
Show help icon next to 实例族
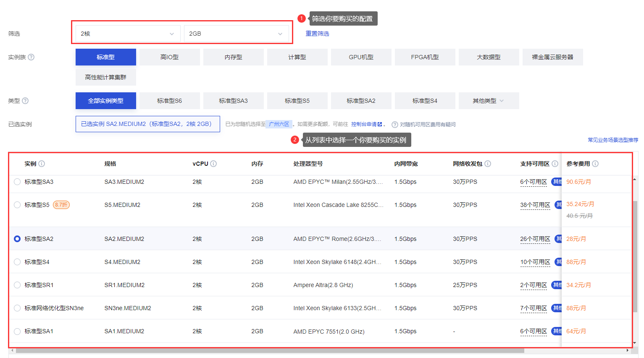31,57
